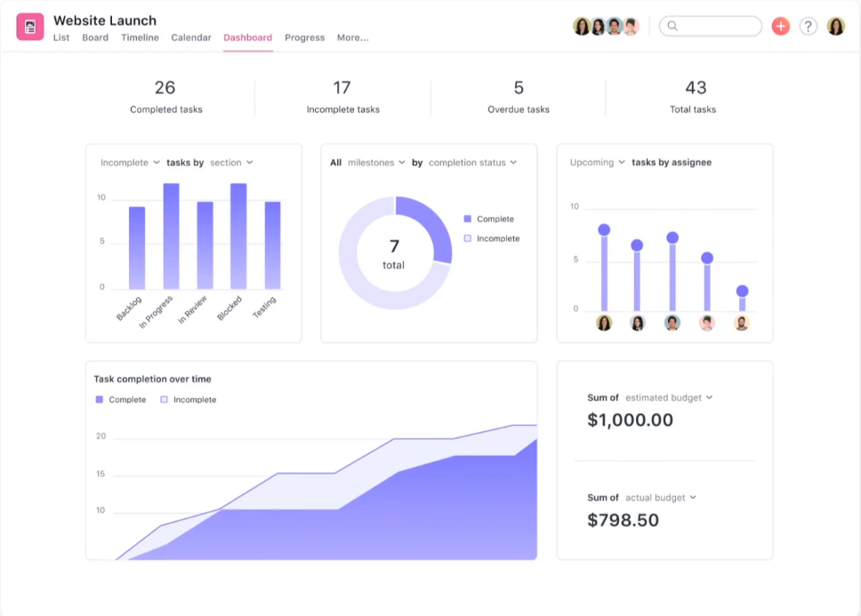Image resolution: width=861 pixels, height=616 pixels.
Task: Toggle Complete legend in Task completion chart
Action: click(121, 399)
